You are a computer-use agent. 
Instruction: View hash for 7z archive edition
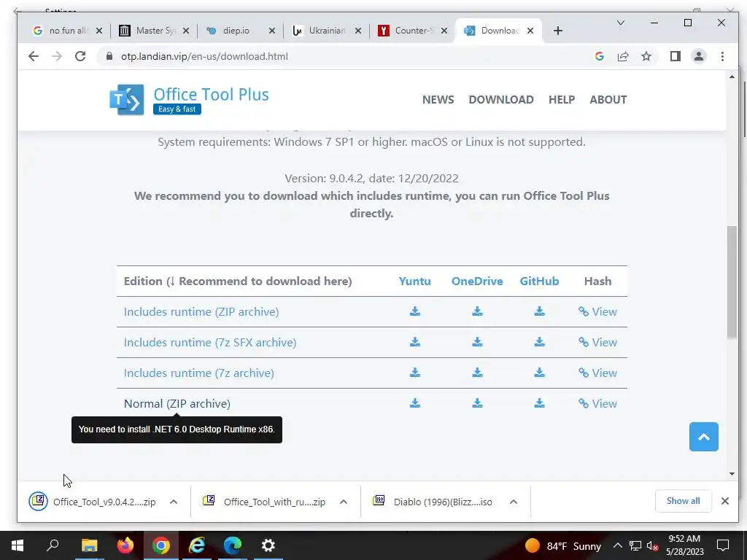597,373
